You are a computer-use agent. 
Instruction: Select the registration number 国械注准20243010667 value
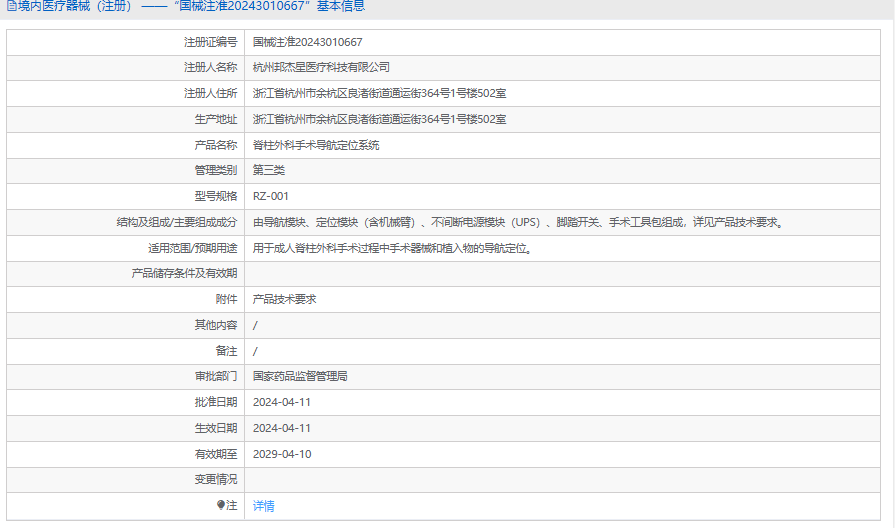click(x=308, y=42)
